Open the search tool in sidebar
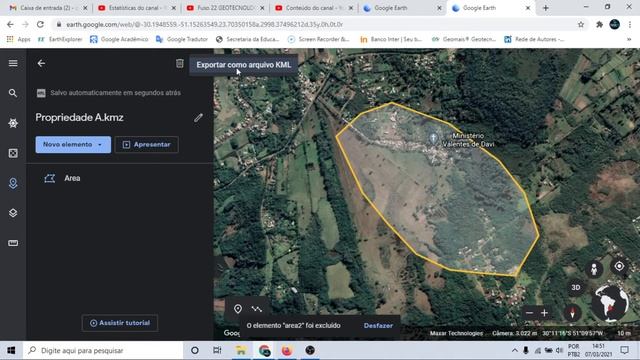The image size is (640, 360). coord(13,93)
